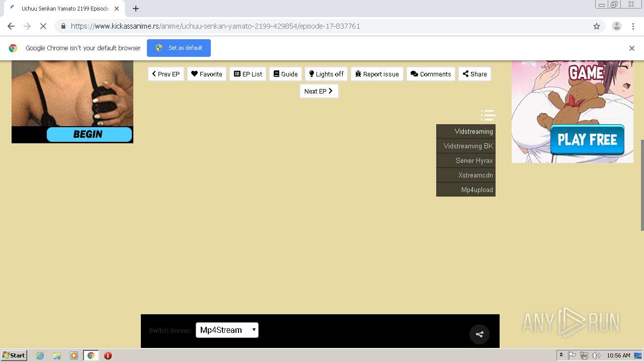Click PLAY FREE on the game ad
Screen dimensions: 644x362
click(587, 139)
